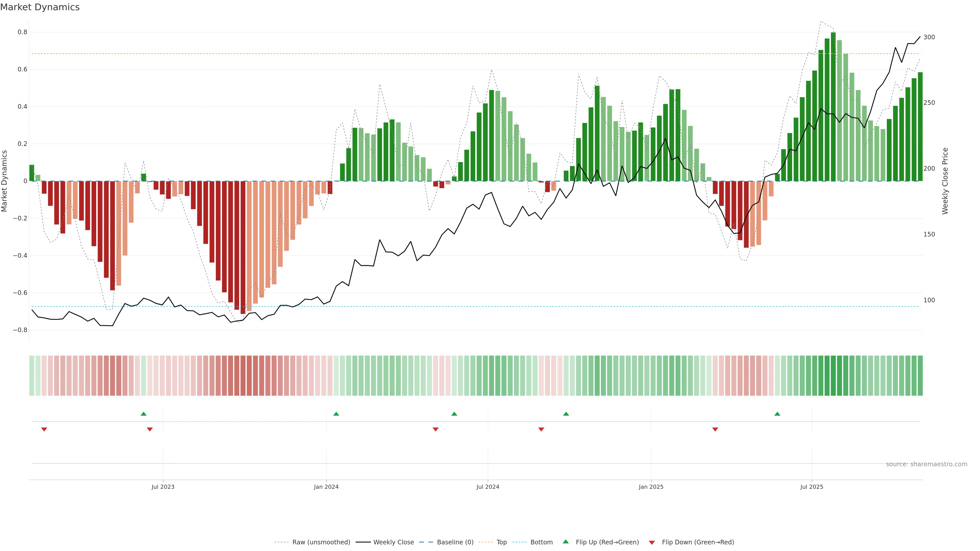The height and width of the screenshot is (551, 980).
Task: Toggle the Baseline (0) legend entry
Action: 455,542
